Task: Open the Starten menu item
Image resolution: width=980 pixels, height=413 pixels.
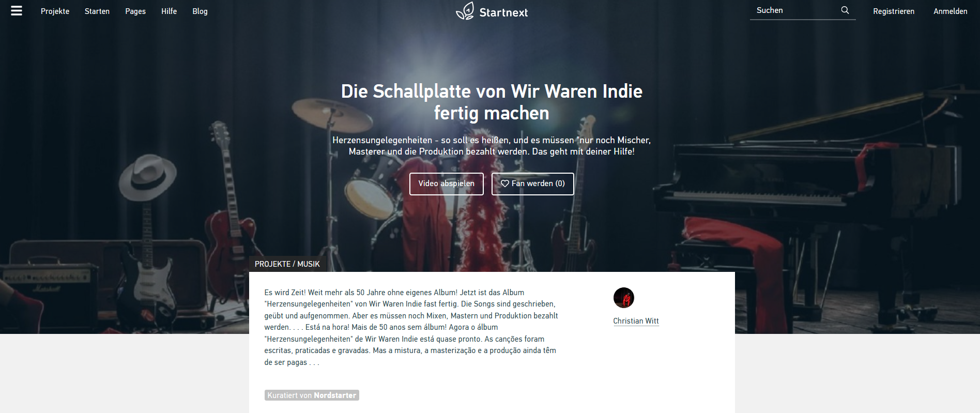Action: (97, 11)
